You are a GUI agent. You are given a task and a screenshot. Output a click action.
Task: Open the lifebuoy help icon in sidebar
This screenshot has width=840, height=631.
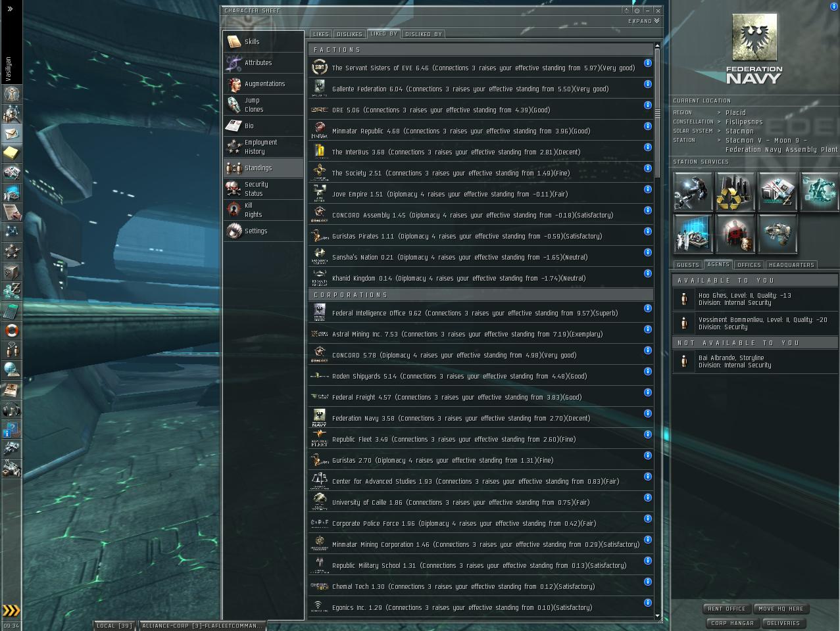(11, 331)
